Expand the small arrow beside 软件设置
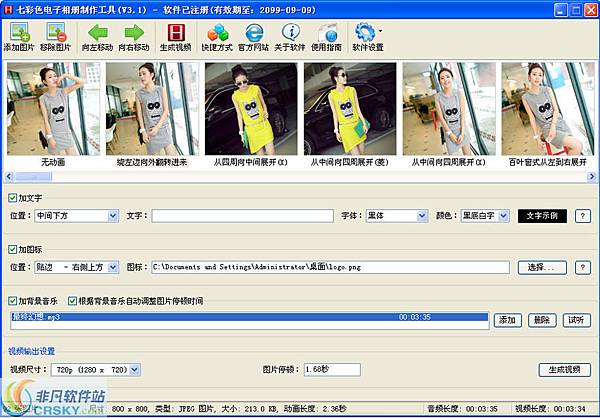This screenshot has height=418, width=600. [380, 31]
